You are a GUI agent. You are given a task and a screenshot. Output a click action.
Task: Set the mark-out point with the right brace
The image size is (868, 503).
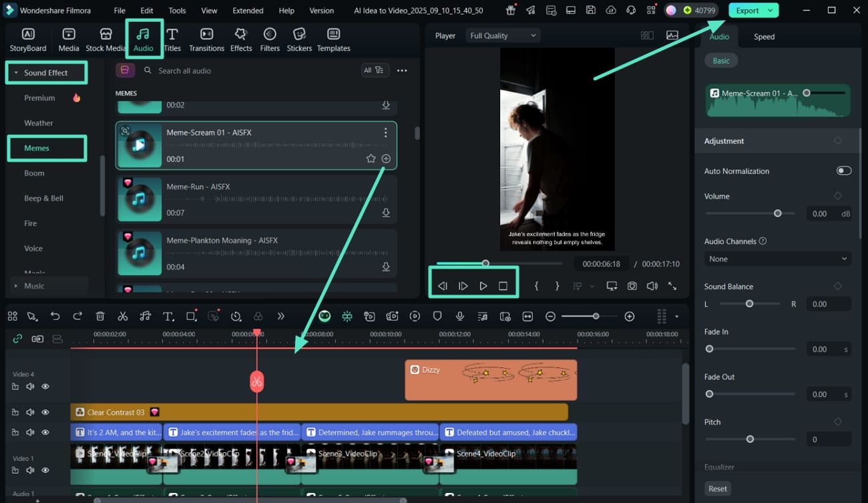(x=557, y=286)
